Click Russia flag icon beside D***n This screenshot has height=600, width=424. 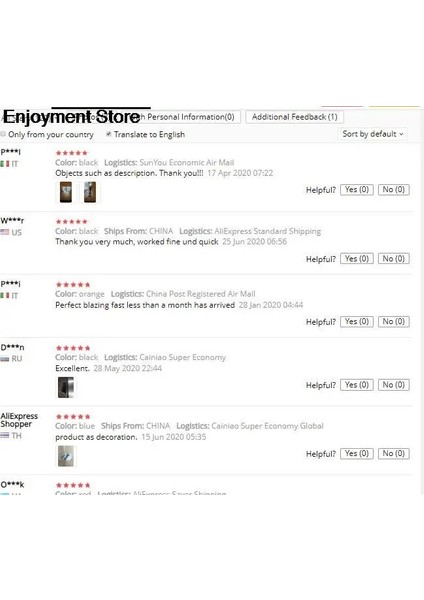click(x=5, y=359)
